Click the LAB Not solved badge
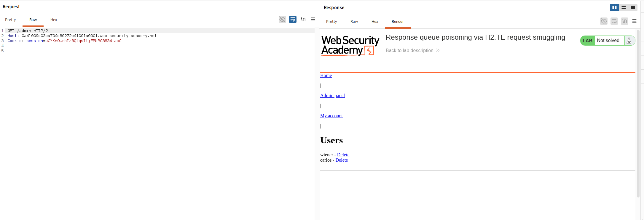Image resolution: width=644 pixels, height=220 pixels. [x=608, y=41]
